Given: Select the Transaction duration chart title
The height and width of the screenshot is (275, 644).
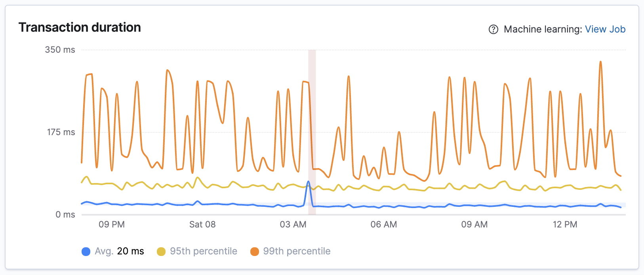Looking at the screenshot, I should click(x=80, y=27).
